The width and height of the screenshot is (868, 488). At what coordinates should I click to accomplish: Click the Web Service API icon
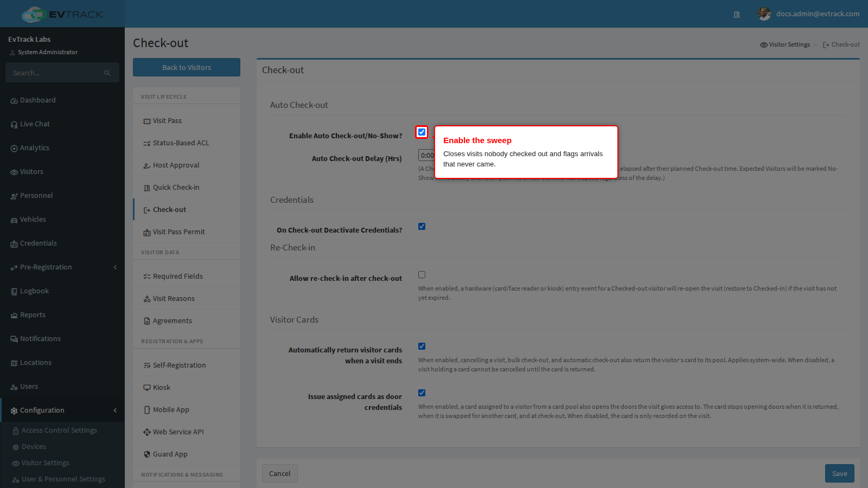[x=147, y=432]
